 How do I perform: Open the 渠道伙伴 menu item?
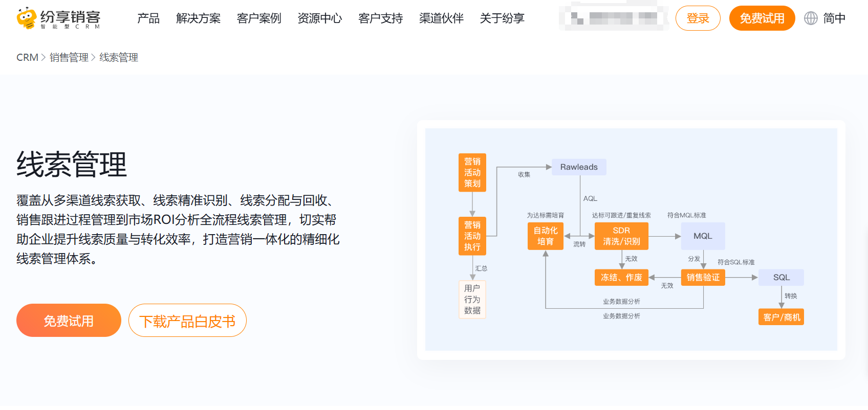441,18
